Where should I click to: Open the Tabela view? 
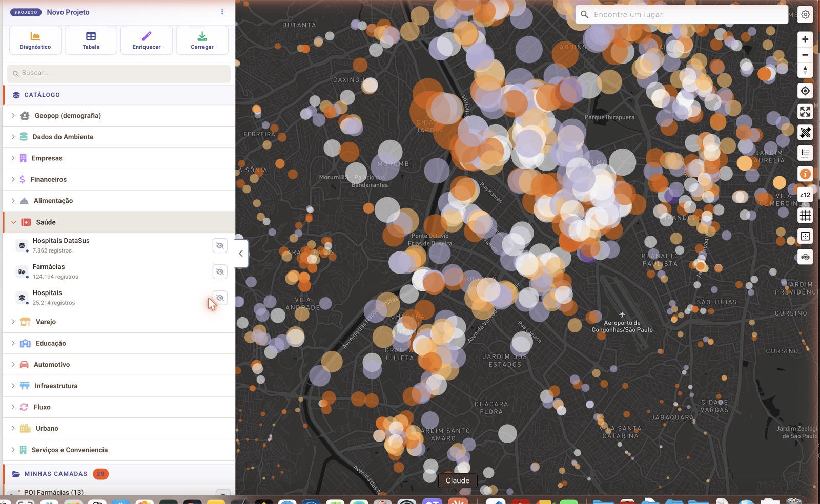(x=91, y=40)
